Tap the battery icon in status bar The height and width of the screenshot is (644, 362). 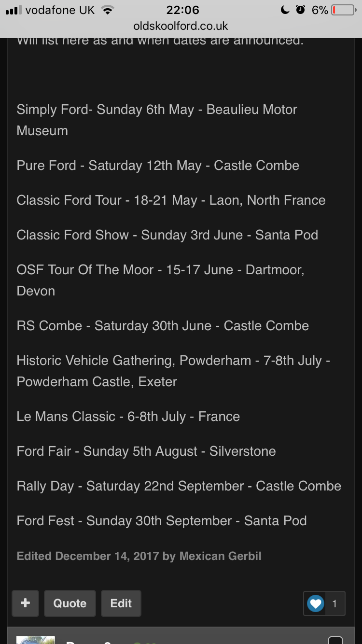[x=343, y=10]
